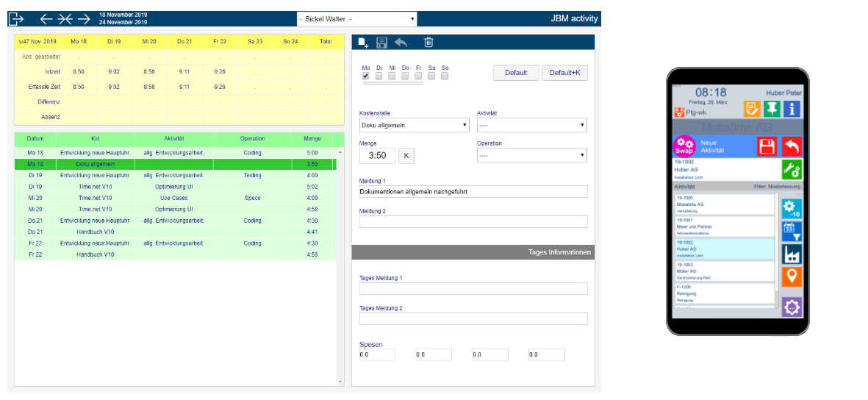This screenshot has height=400, width=868.
Task: Uncheck the Mo weekday checkbox
Action: pyautogui.click(x=366, y=76)
